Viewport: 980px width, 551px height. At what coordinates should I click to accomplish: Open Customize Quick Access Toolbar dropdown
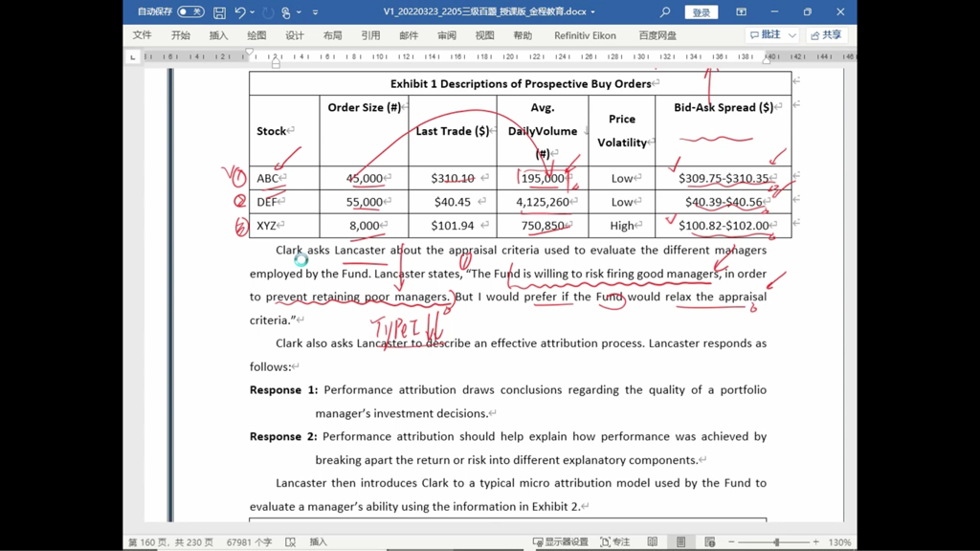[x=315, y=11]
